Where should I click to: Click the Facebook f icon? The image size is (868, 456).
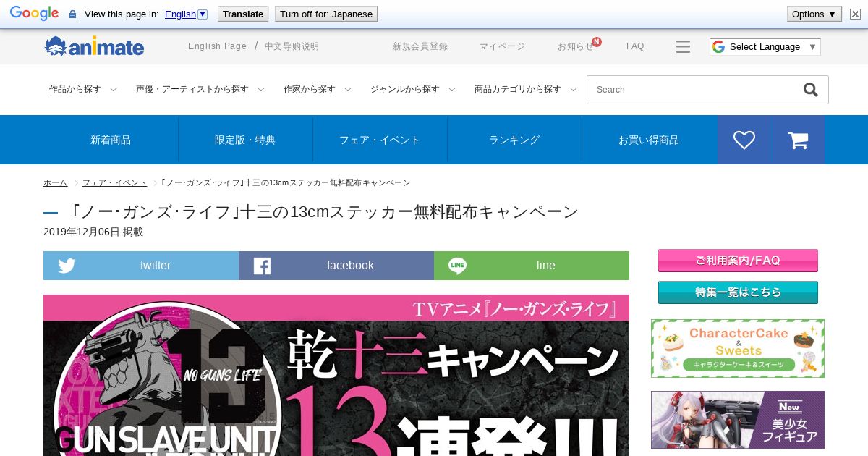pyautogui.click(x=262, y=266)
